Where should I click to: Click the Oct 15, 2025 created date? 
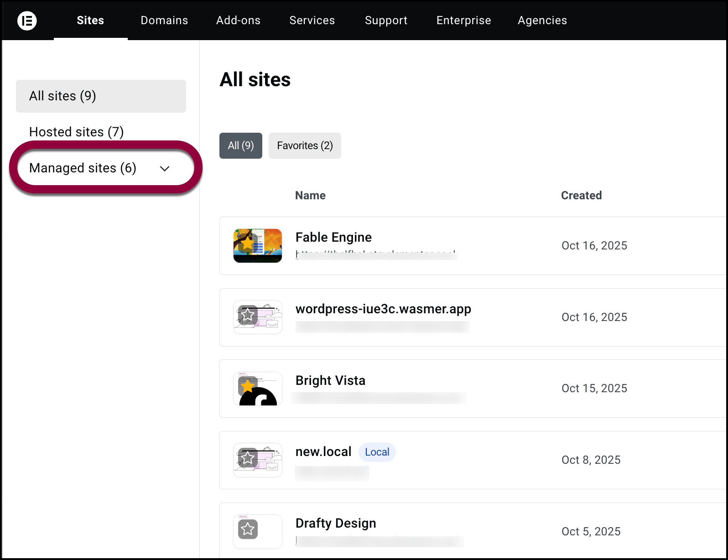pyautogui.click(x=594, y=389)
